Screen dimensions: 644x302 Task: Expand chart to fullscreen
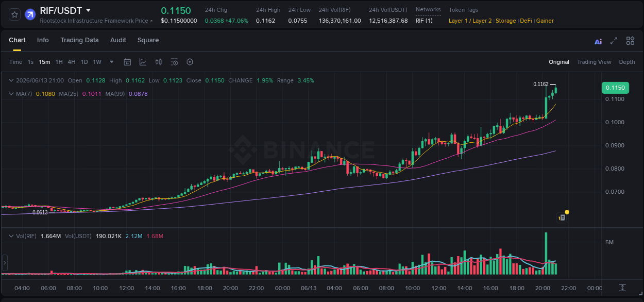pyautogui.click(x=614, y=41)
